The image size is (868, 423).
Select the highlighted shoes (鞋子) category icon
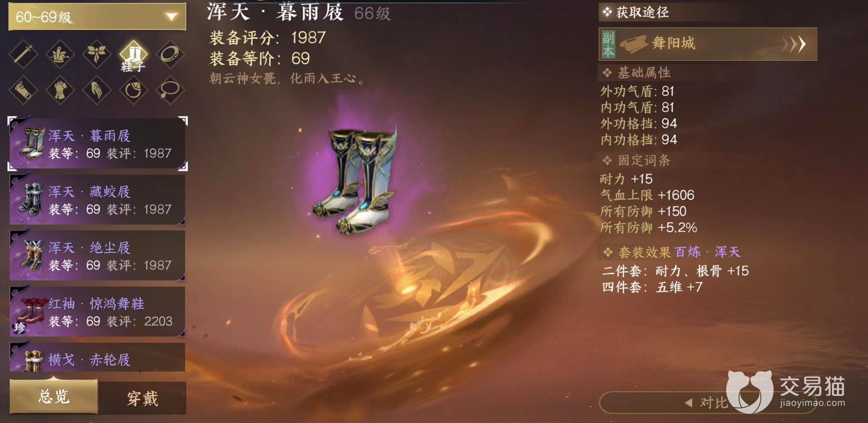[133, 54]
